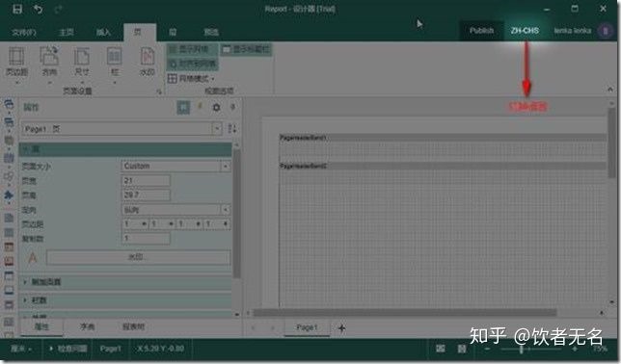This screenshot has width=621, height=364.
Task: Click the lightning events icon in Properties header
Action: (200, 107)
